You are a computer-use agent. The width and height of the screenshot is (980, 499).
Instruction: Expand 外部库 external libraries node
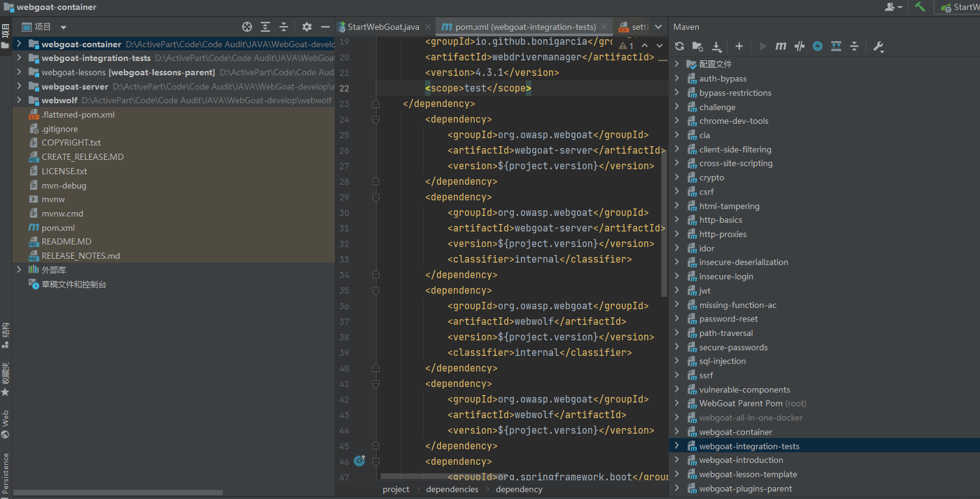pyautogui.click(x=19, y=269)
